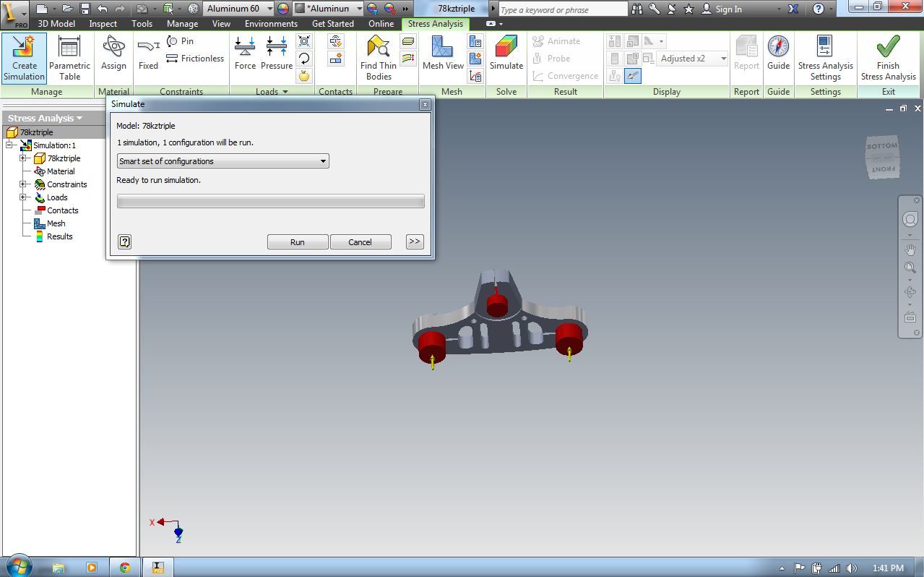Screen dimensions: 924x577
Task: Run the Find Thin Bodies tool
Action: pyautogui.click(x=377, y=58)
